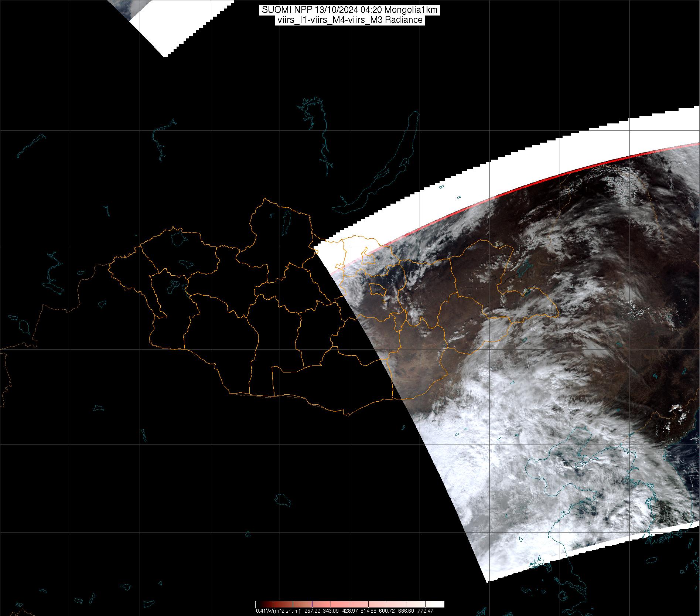Click the blue tick marker on the colorbar

click(313, 604)
